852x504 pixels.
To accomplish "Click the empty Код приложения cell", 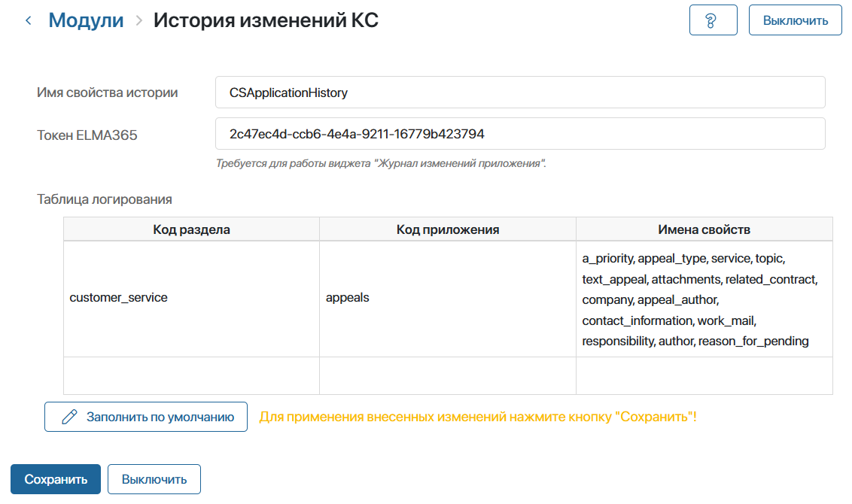I will [x=448, y=375].
